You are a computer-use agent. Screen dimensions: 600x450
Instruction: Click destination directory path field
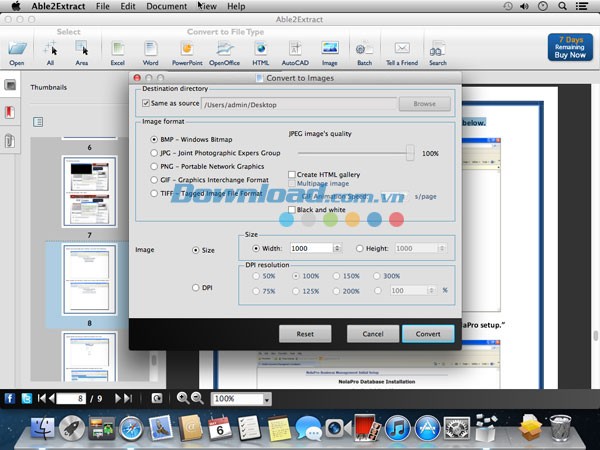click(x=299, y=104)
